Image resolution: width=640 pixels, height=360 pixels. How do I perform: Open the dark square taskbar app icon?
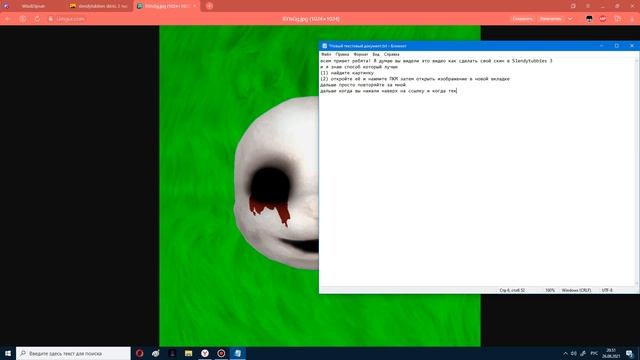click(x=172, y=353)
